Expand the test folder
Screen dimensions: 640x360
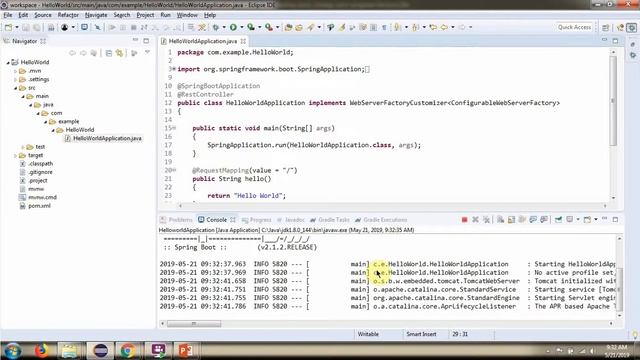pyautogui.click(x=23, y=147)
